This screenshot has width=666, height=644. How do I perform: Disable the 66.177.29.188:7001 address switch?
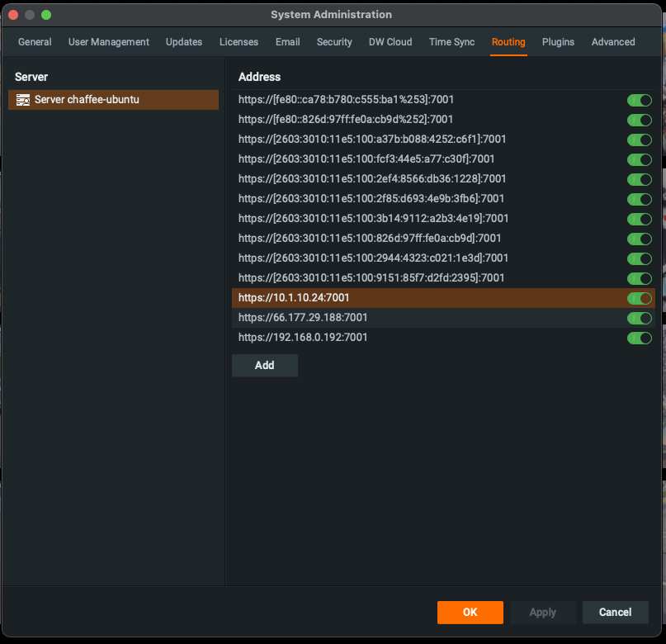click(x=639, y=318)
